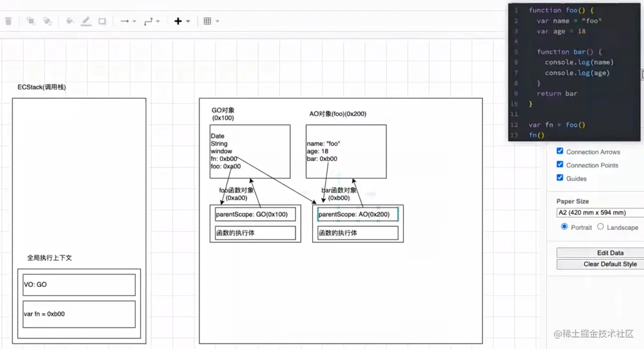Toggle the Shadow rectangle icon
The image size is (644, 349).
102,21
